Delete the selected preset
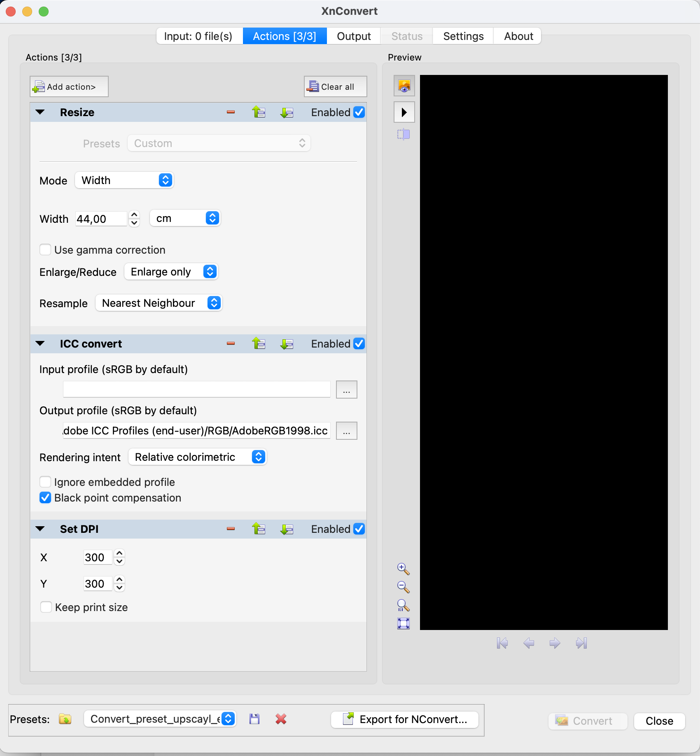Viewport: 700px width, 756px height. [x=281, y=719]
